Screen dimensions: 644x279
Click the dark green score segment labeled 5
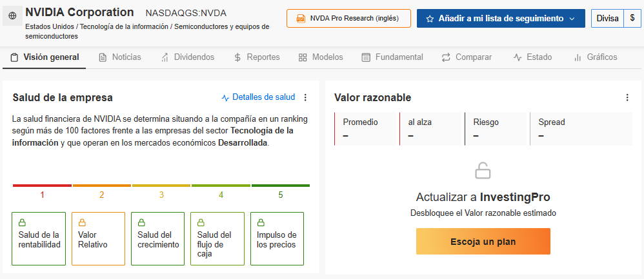click(x=280, y=186)
